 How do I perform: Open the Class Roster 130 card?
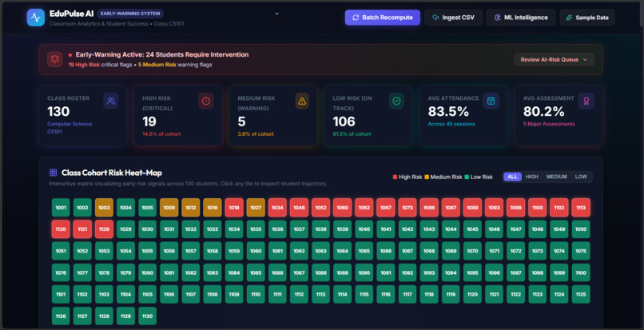point(83,116)
